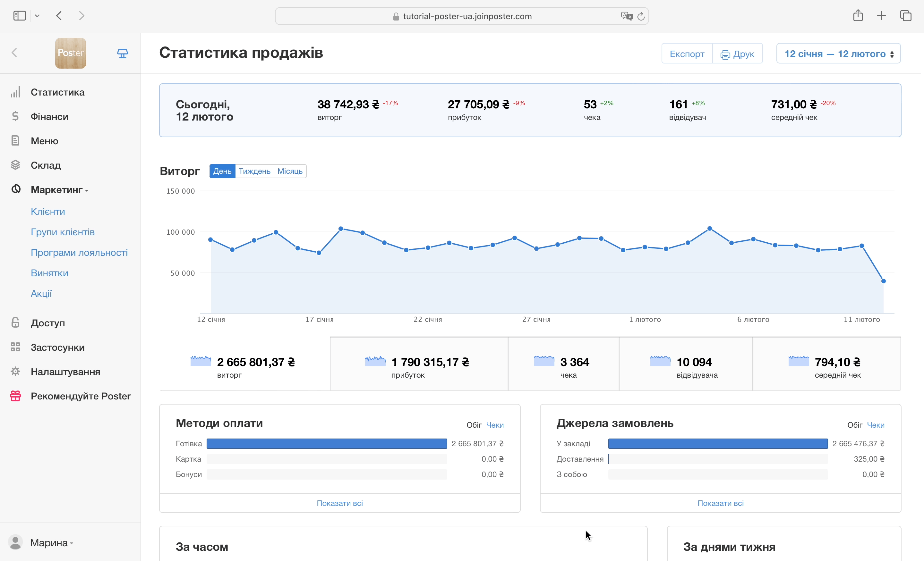The width and height of the screenshot is (924, 561).
Task: Click the Експорт button
Action: pos(687,54)
